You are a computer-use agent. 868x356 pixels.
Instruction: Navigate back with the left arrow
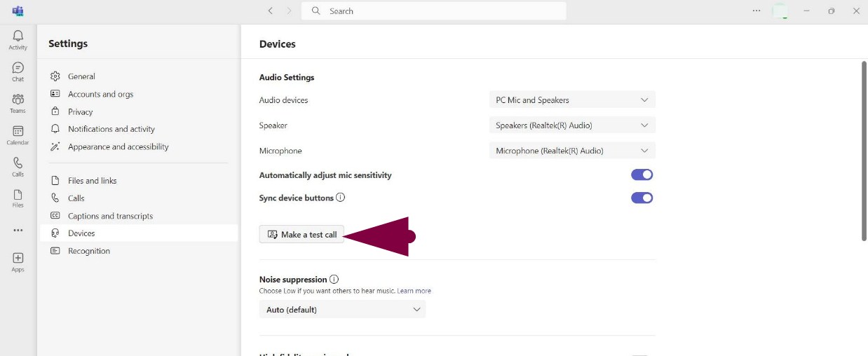pyautogui.click(x=271, y=11)
